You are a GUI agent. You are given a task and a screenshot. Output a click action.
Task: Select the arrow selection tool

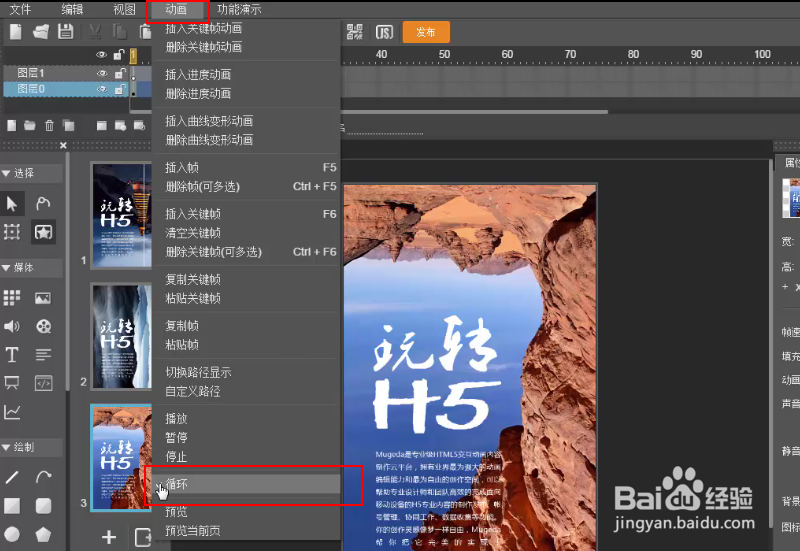(12, 204)
